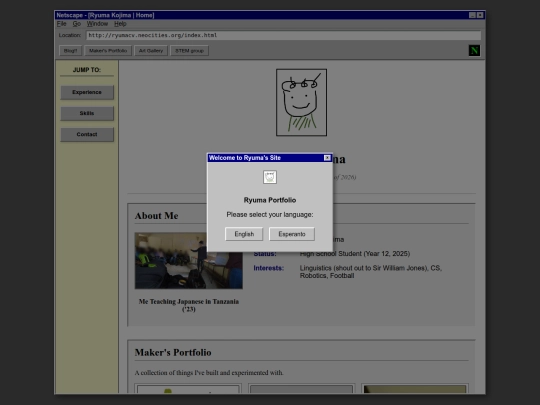Click the small avatar icon in dialog
Screen dimensions: 540x405
[270, 177]
